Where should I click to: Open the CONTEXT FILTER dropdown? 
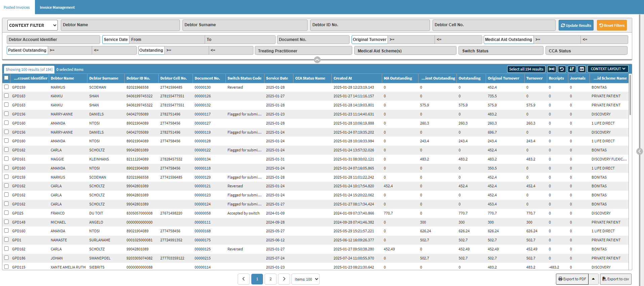[32, 25]
